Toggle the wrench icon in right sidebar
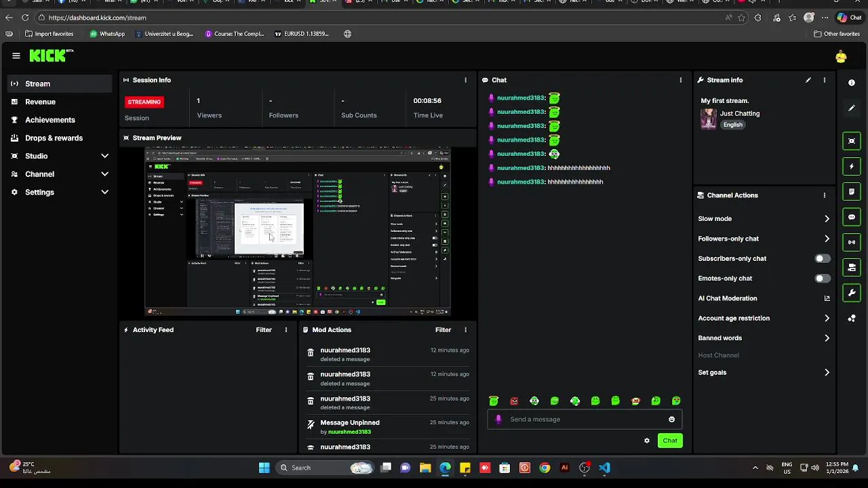The height and width of the screenshot is (488, 868). pos(852,293)
